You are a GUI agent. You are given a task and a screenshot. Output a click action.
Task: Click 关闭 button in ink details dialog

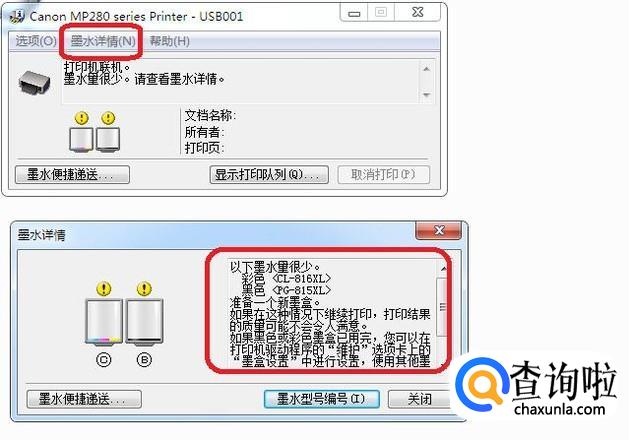419,399
